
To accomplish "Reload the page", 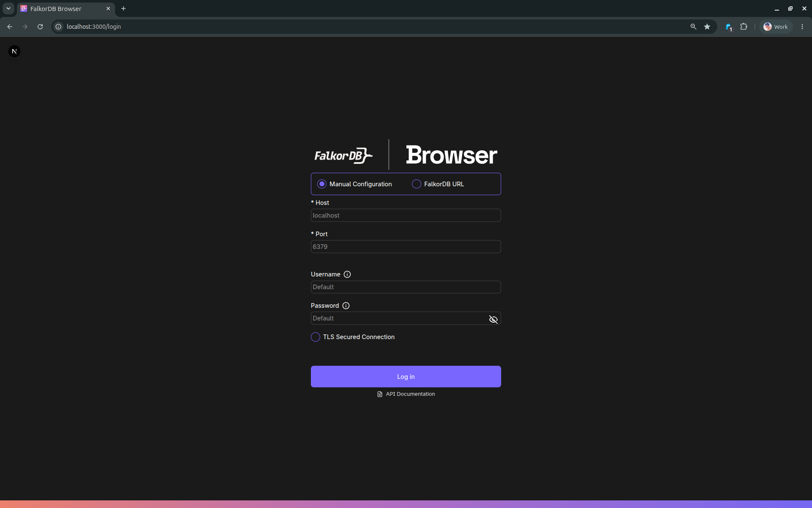I will click(x=40, y=27).
